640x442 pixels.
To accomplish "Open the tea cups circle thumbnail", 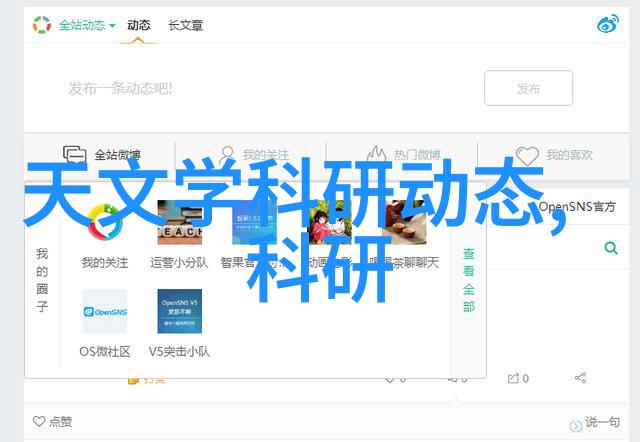I will pyautogui.click(x=404, y=222).
